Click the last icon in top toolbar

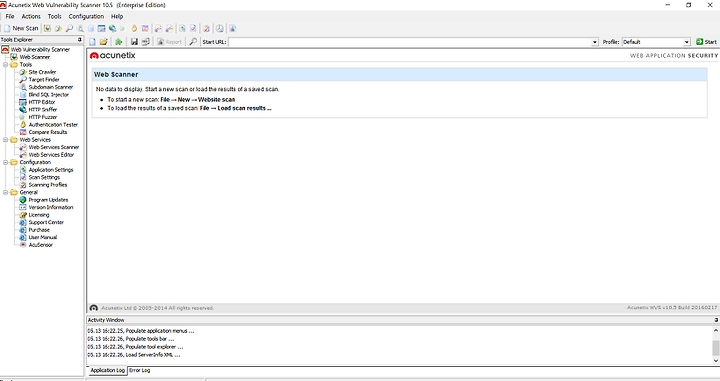(x=233, y=28)
